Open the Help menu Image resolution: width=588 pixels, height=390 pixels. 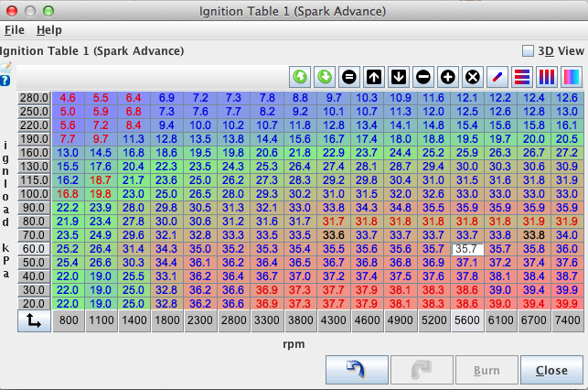click(x=48, y=30)
